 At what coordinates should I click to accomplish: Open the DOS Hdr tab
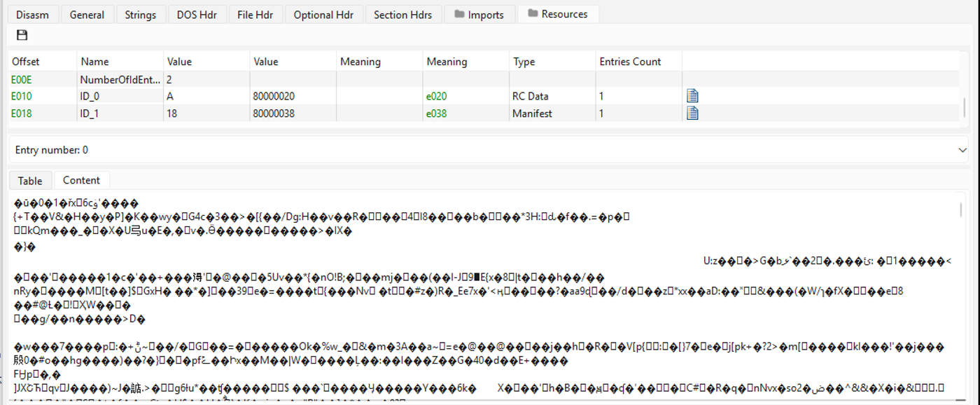coord(197,15)
